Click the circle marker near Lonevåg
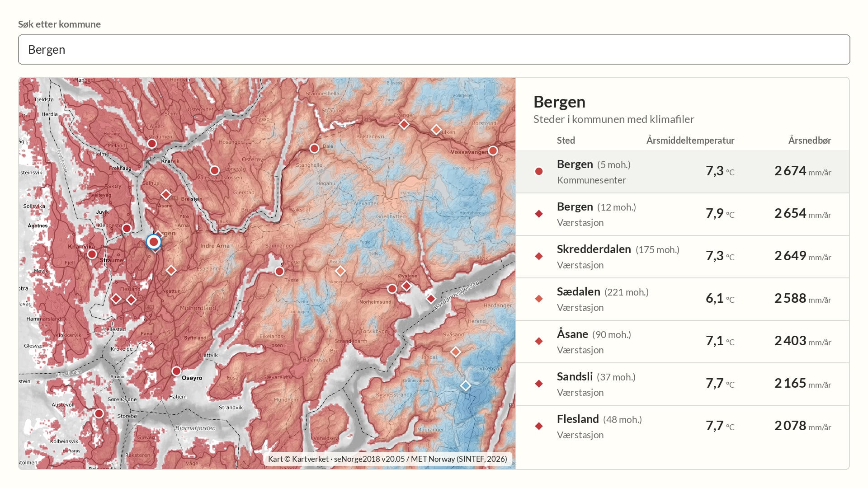 tap(214, 170)
